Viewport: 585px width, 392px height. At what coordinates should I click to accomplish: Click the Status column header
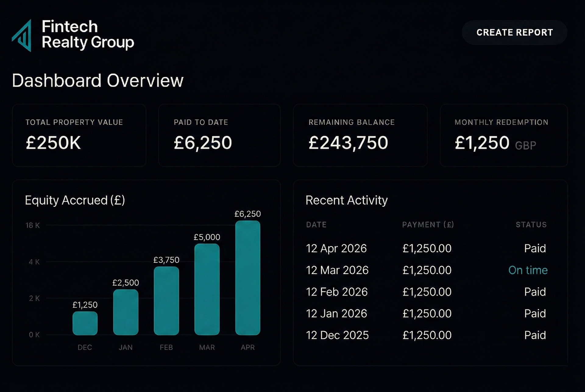(531, 225)
